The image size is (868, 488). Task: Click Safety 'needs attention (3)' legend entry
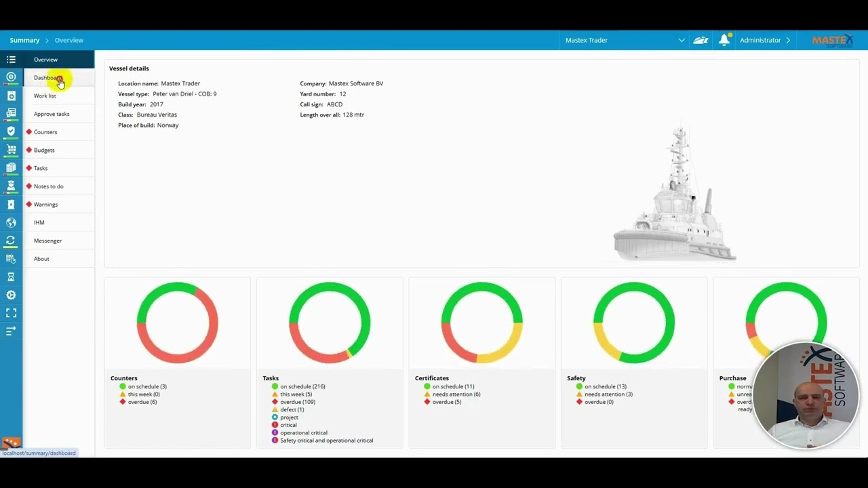604,394
